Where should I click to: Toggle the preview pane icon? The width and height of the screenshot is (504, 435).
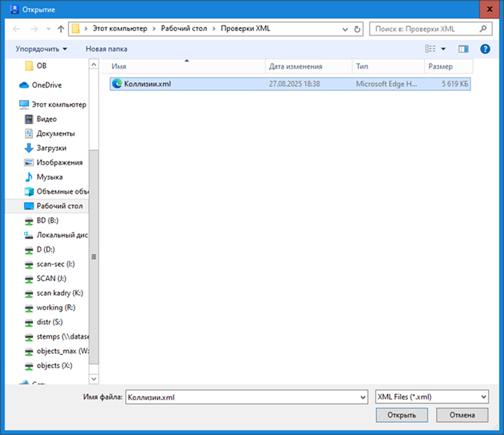(x=463, y=49)
